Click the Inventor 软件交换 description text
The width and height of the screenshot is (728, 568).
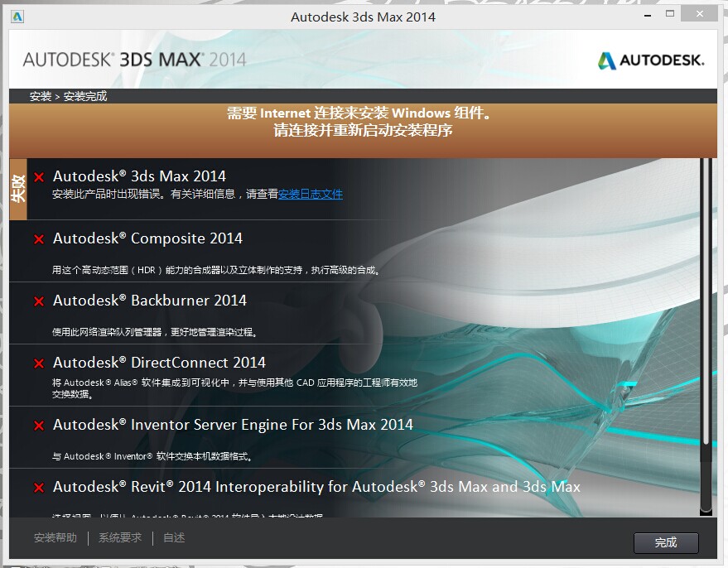click(152, 456)
